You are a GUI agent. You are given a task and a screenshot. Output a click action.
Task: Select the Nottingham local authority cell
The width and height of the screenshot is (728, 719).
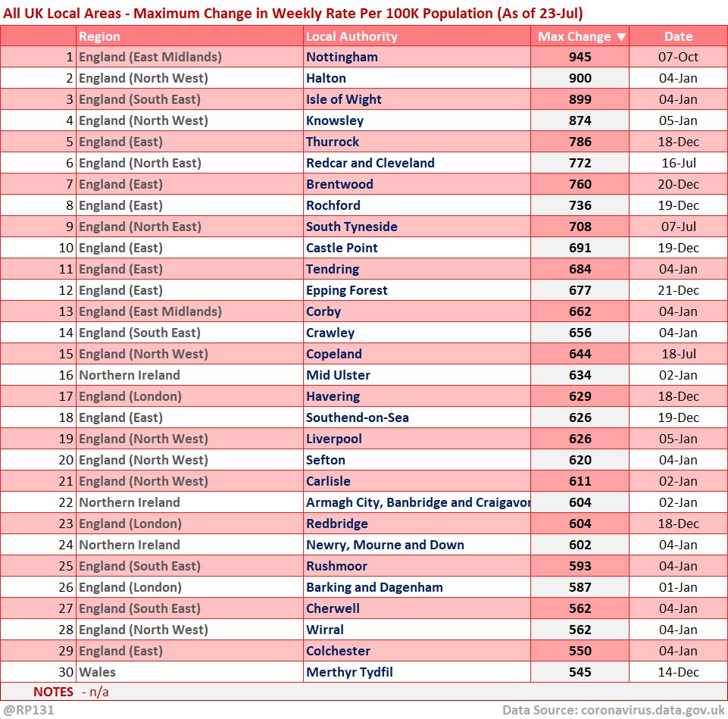click(x=342, y=57)
